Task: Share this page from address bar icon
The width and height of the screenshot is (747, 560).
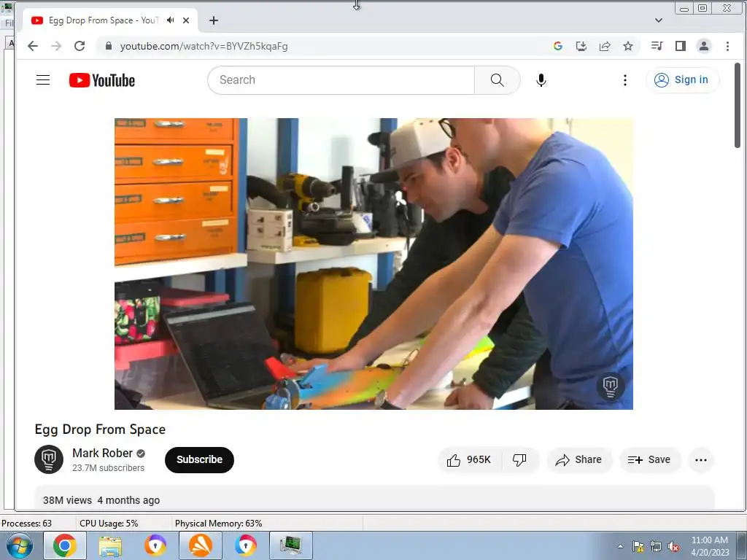Action: pyautogui.click(x=605, y=46)
